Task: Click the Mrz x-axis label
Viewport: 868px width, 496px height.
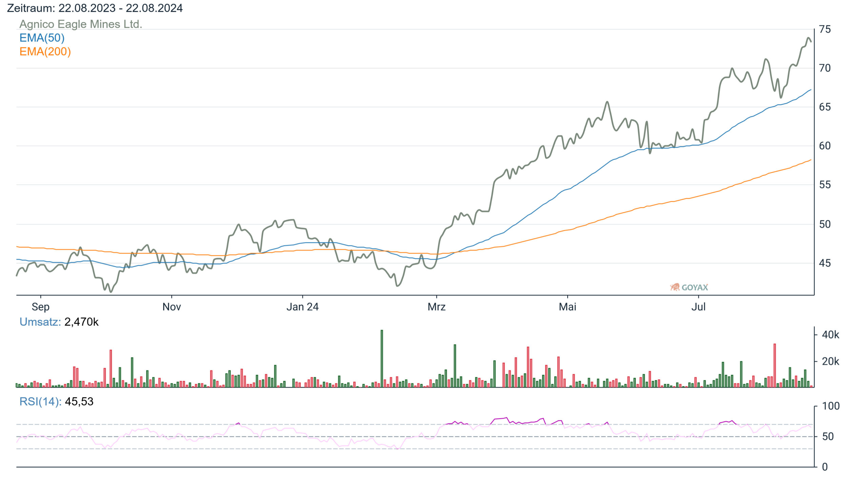Action: pos(437,307)
